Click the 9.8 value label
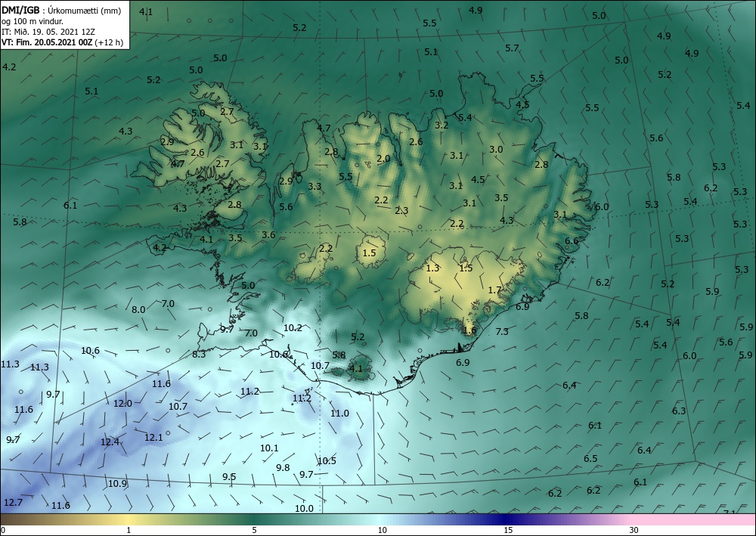Image resolution: width=756 pixels, height=536 pixels. 283,467
